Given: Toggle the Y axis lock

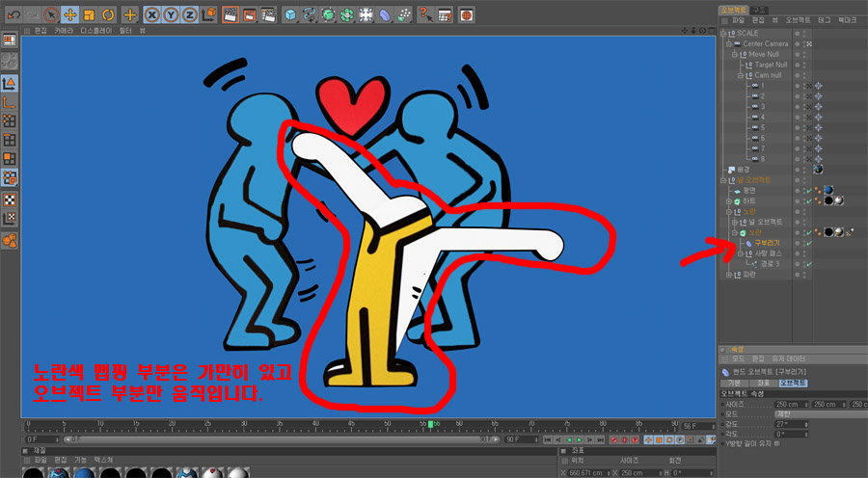Looking at the screenshot, I should (x=171, y=15).
